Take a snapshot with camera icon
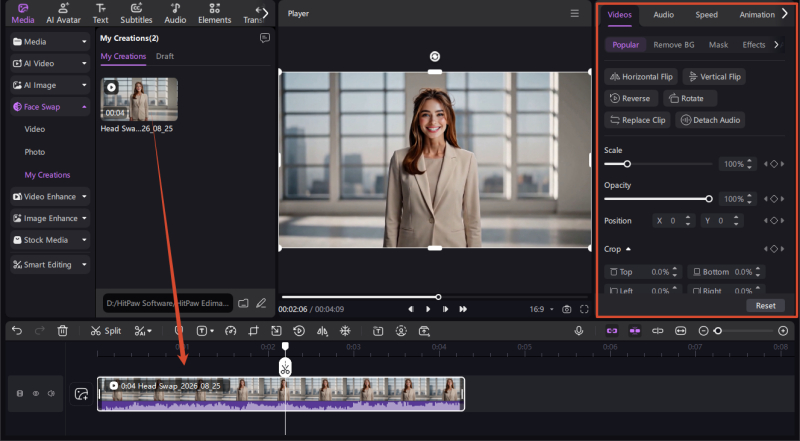The width and height of the screenshot is (800, 441). pyautogui.click(x=566, y=309)
